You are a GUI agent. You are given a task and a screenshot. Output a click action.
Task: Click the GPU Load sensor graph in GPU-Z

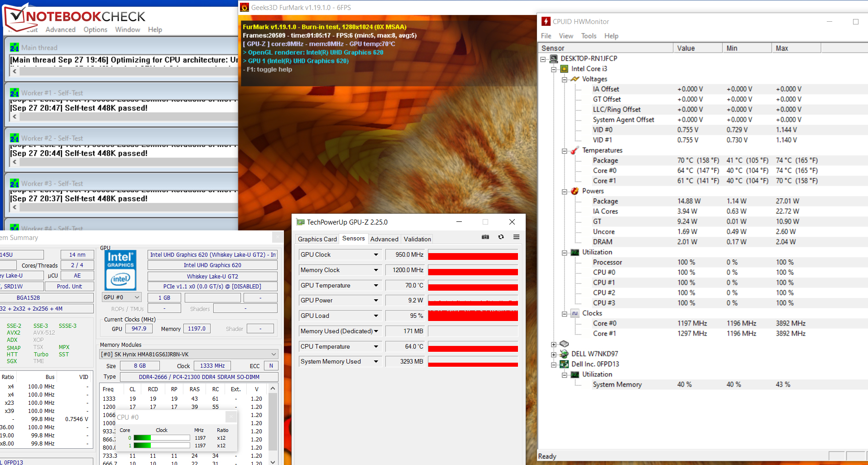[x=473, y=316]
